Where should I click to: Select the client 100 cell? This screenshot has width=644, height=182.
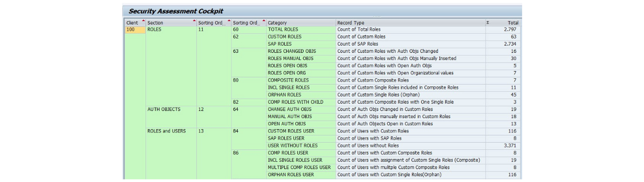(135, 29)
